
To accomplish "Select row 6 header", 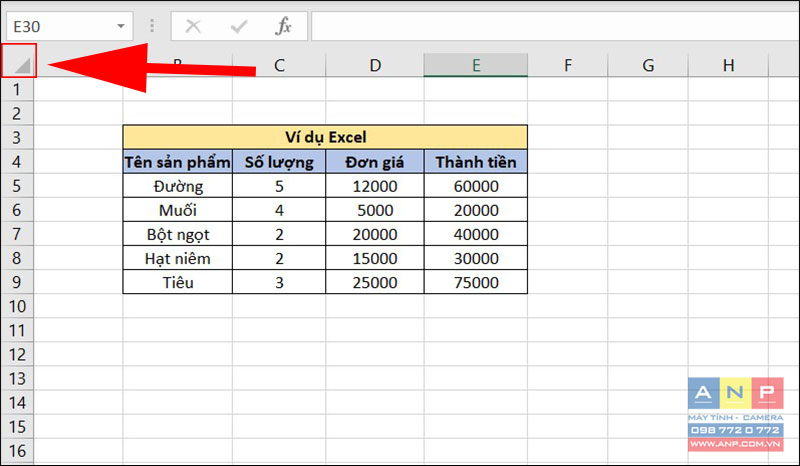I will click(17, 210).
